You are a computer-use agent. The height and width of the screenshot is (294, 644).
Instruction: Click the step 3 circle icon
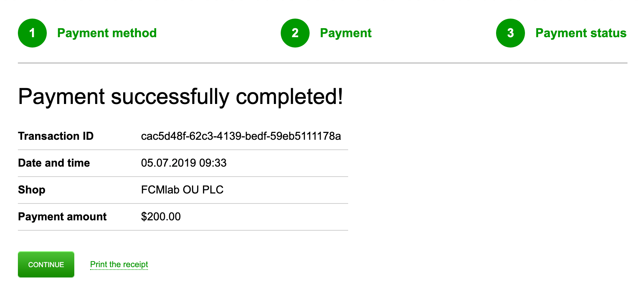pos(510,33)
